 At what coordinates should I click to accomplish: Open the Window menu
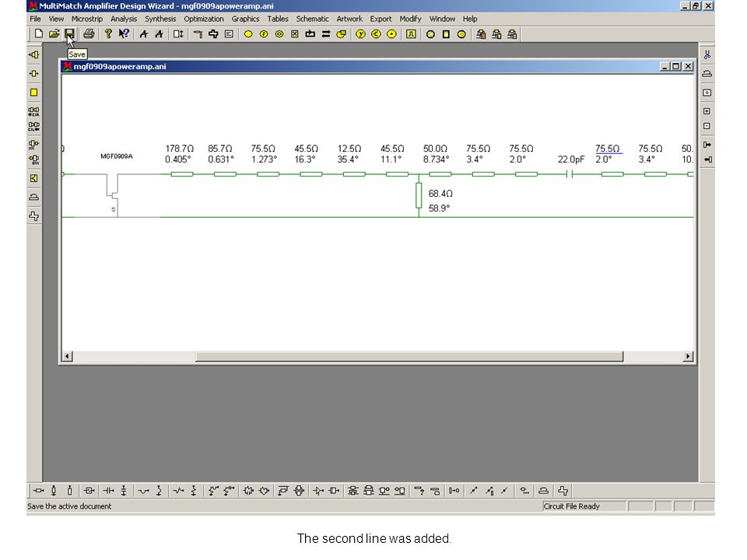443,19
